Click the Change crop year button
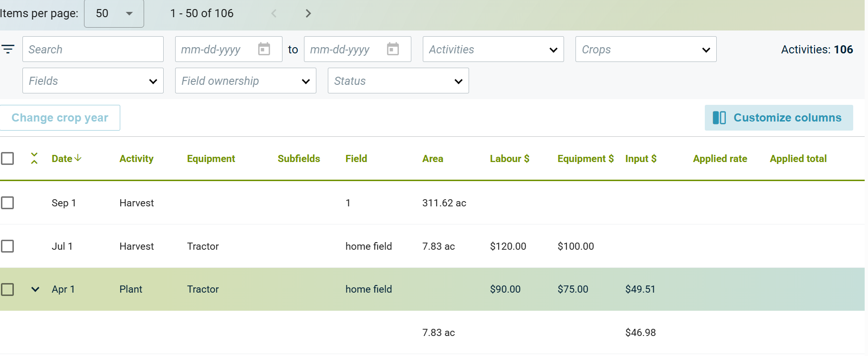The image size is (868, 356). click(60, 118)
